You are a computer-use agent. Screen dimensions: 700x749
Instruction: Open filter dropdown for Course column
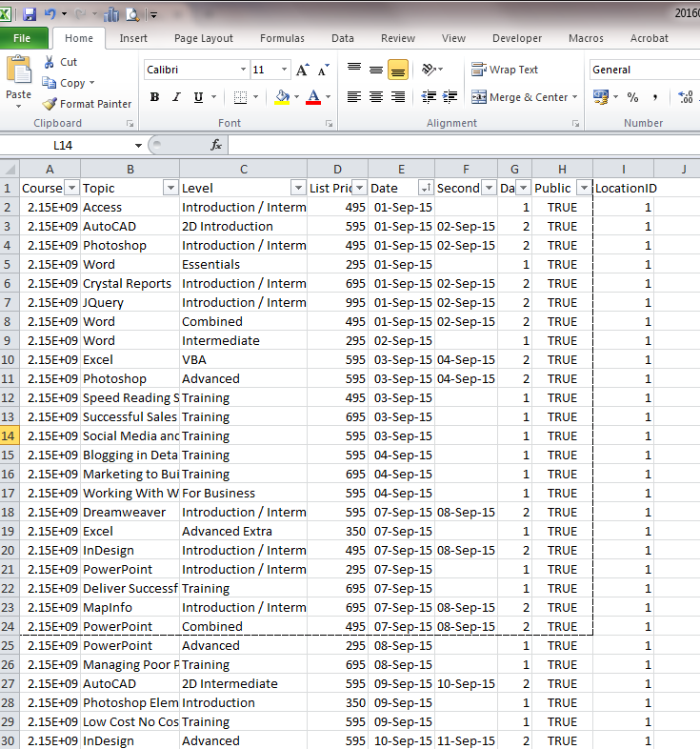click(71, 188)
